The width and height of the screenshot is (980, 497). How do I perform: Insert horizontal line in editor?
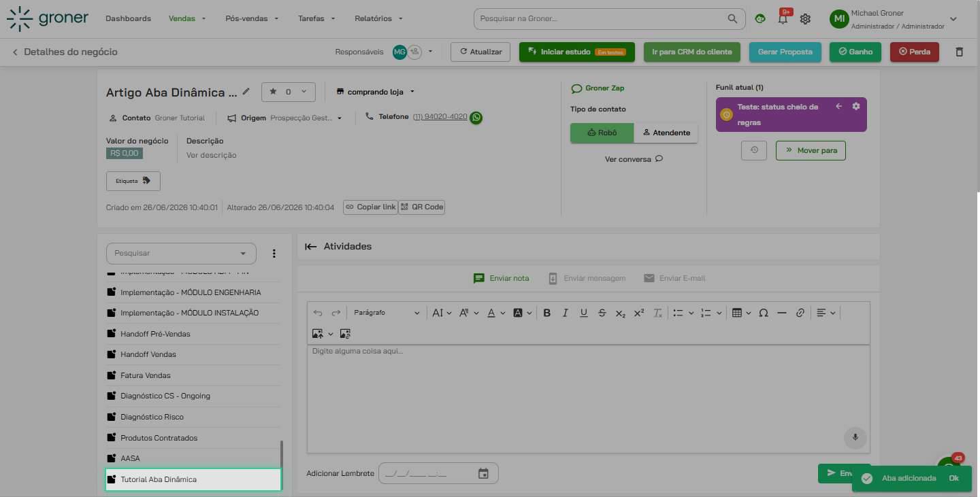pyautogui.click(x=782, y=313)
